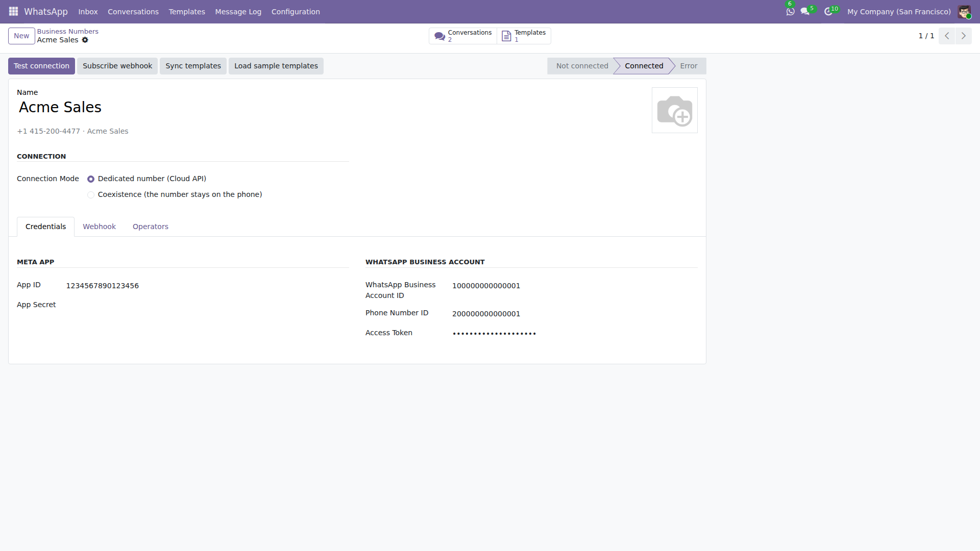Click Sync templates button
Viewport: 980px width, 551px height.
point(193,66)
